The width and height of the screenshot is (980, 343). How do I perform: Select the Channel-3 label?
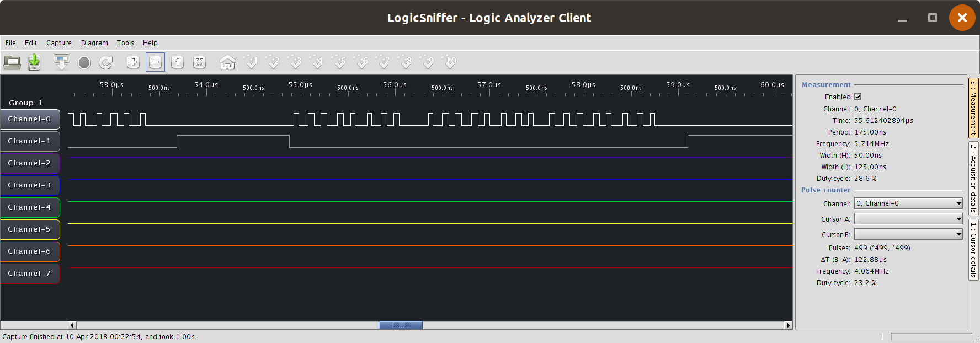click(30, 185)
